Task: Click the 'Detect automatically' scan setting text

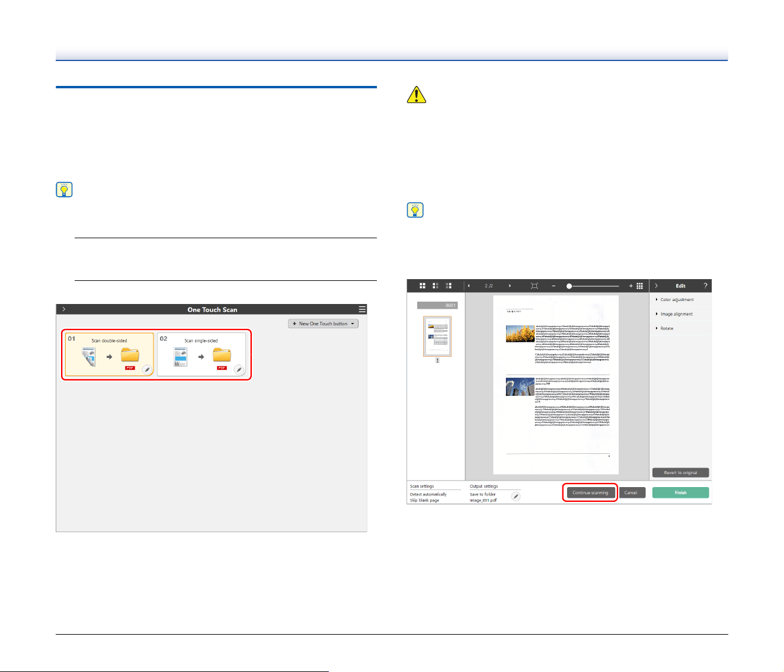Action: point(428,494)
